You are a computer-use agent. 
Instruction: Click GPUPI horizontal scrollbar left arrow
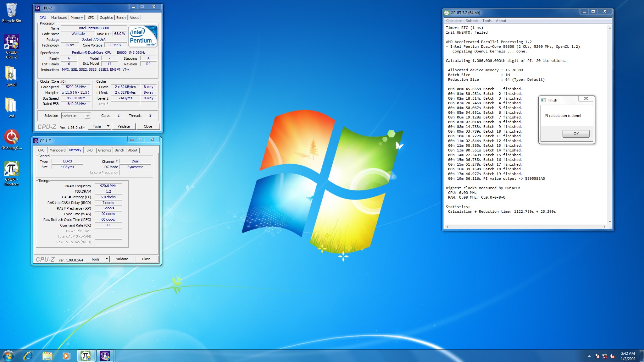tap(447, 227)
